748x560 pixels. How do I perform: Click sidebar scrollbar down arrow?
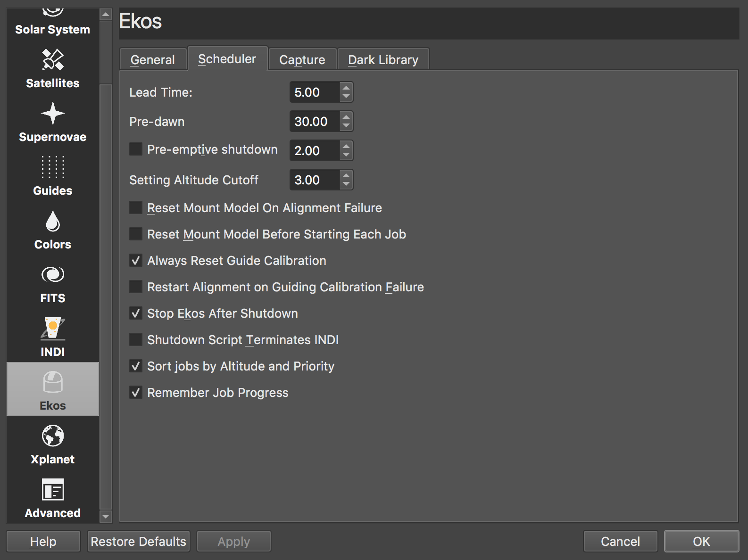106,517
